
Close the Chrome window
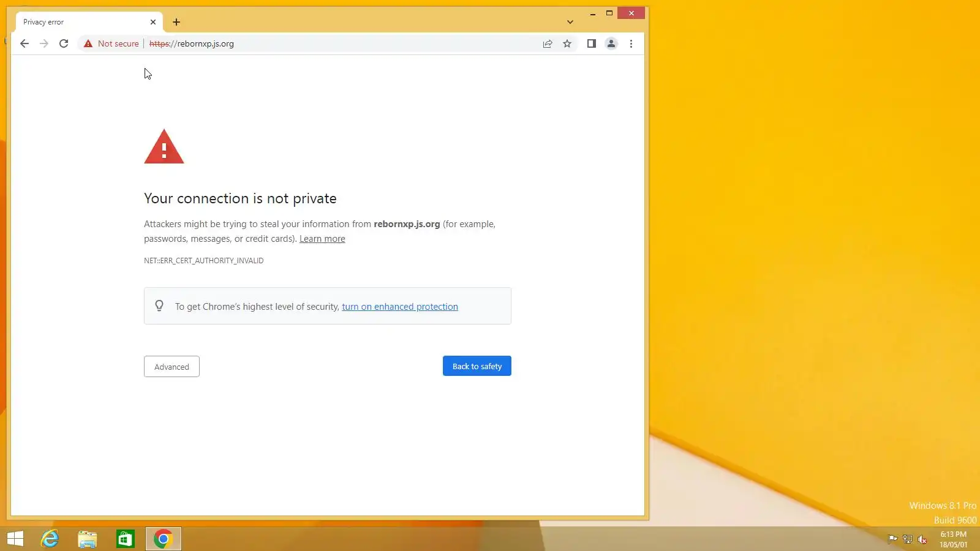[631, 13]
